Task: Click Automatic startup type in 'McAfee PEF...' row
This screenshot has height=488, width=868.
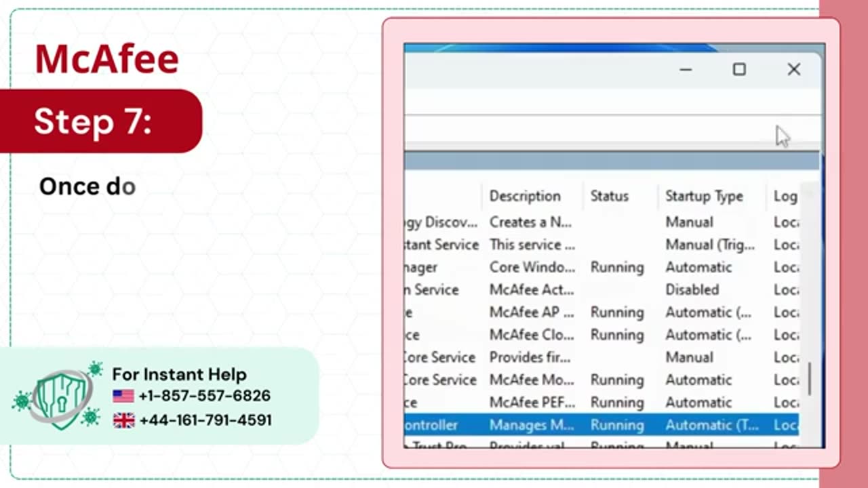Action: (x=698, y=403)
